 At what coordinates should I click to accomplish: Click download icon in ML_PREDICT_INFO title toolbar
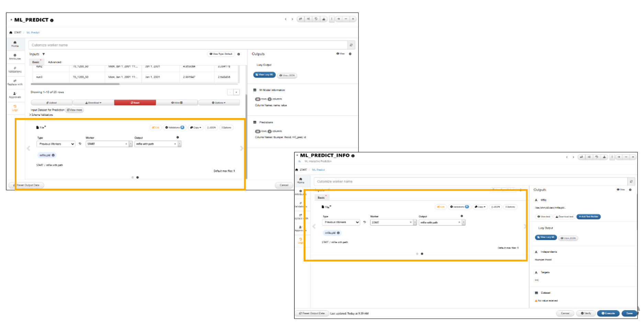tap(604, 157)
